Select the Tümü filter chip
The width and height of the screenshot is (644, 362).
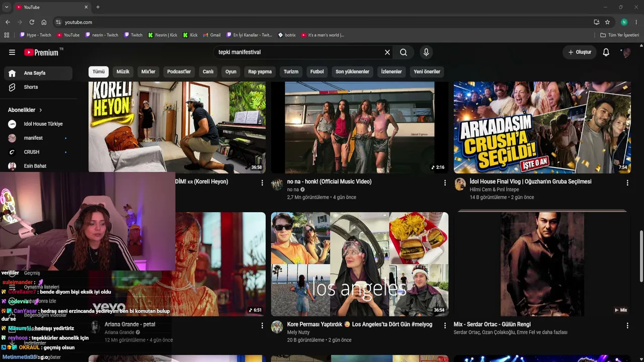click(x=99, y=72)
